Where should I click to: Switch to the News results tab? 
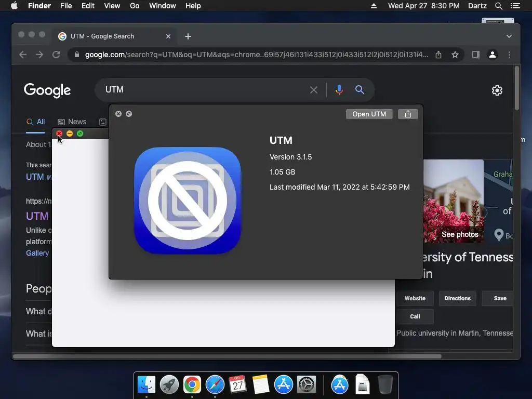72,122
